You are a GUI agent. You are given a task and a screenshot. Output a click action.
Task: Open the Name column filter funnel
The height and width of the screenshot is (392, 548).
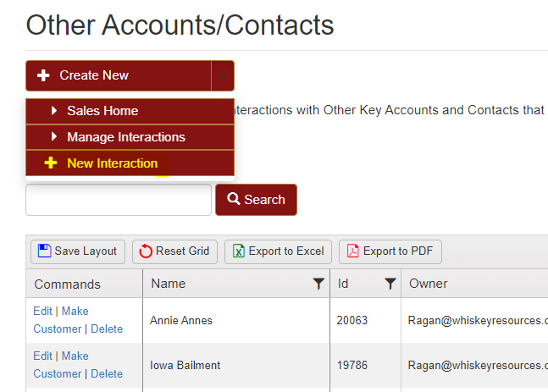click(x=318, y=284)
